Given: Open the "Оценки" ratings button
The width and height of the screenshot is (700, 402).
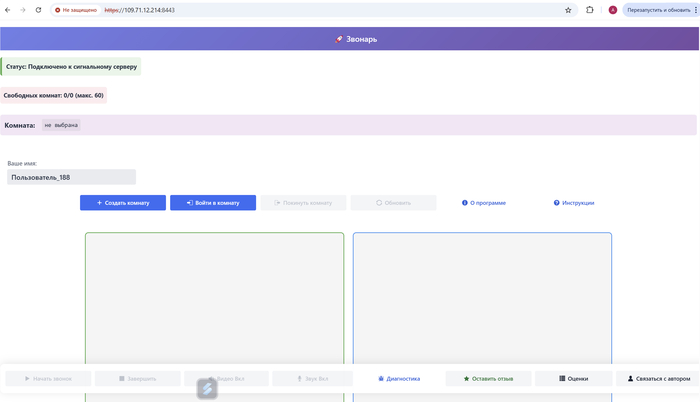Looking at the screenshot, I should pyautogui.click(x=573, y=379).
